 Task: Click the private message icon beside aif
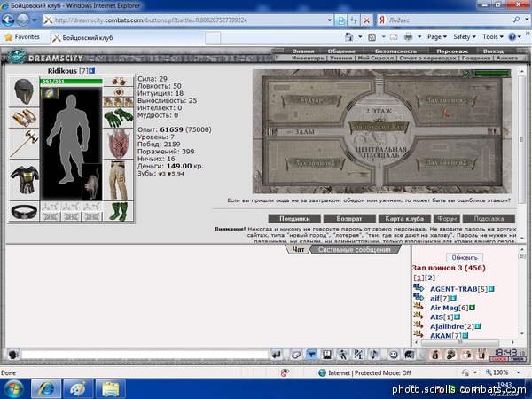419,297
